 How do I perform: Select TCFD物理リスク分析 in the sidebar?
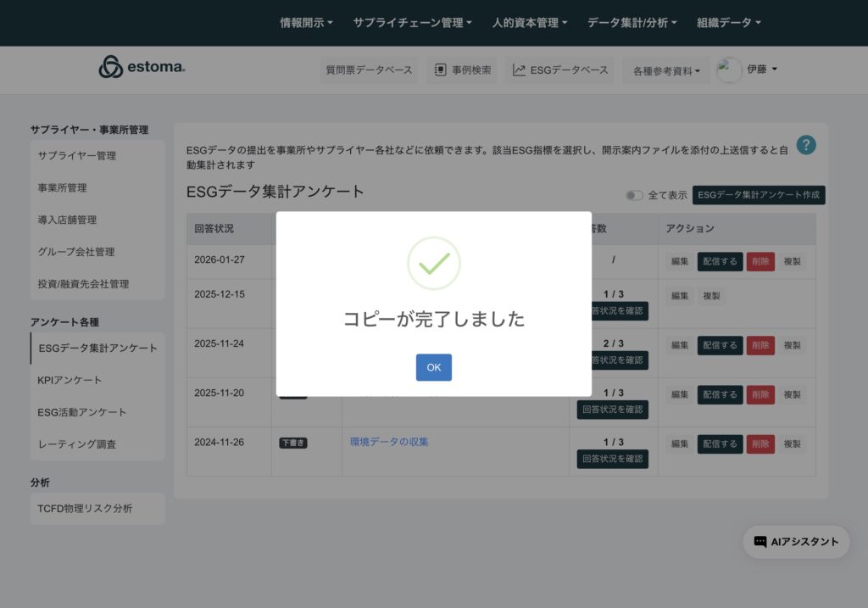pos(85,509)
